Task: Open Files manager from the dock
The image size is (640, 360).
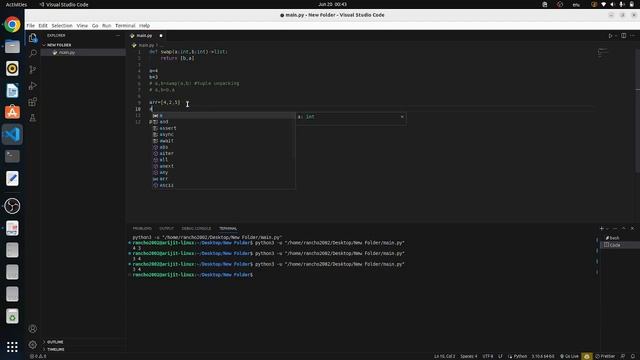Action: coord(12,47)
